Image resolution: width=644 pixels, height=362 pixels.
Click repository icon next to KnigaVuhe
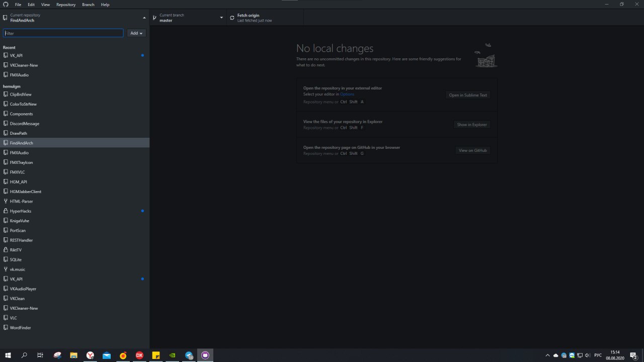point(6,221)
